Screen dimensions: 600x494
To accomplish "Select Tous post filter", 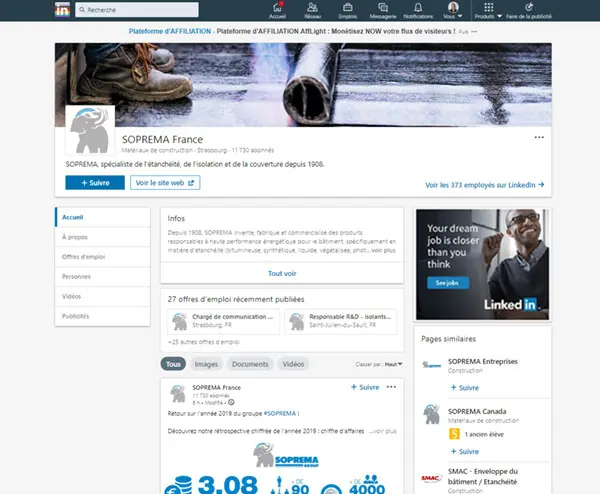I will coord(173,364).
